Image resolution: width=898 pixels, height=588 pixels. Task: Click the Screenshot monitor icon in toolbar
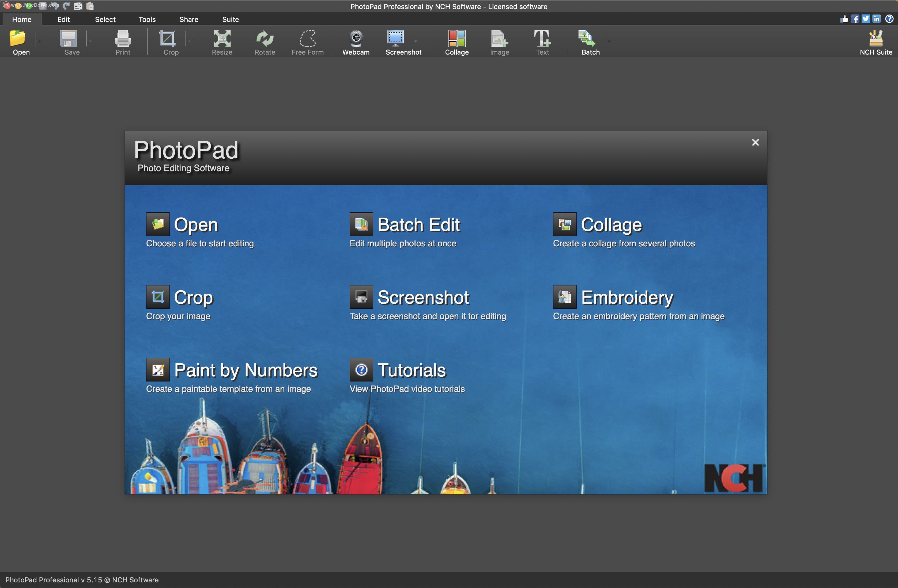[395, 38]
